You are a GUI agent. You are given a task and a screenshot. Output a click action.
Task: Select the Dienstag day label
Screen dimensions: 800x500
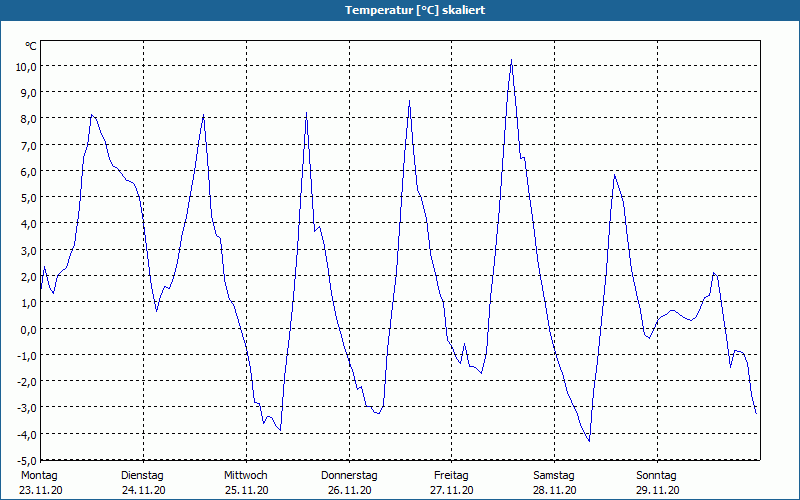coord(142,476)
